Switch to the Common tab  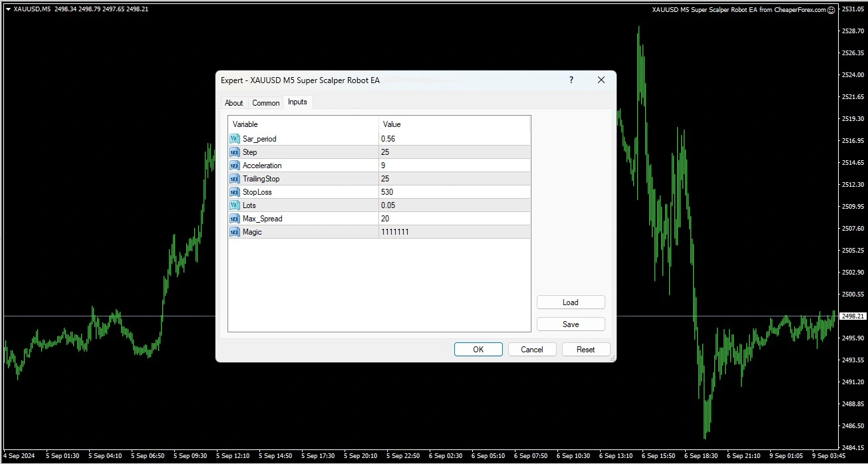click(265, 103)
